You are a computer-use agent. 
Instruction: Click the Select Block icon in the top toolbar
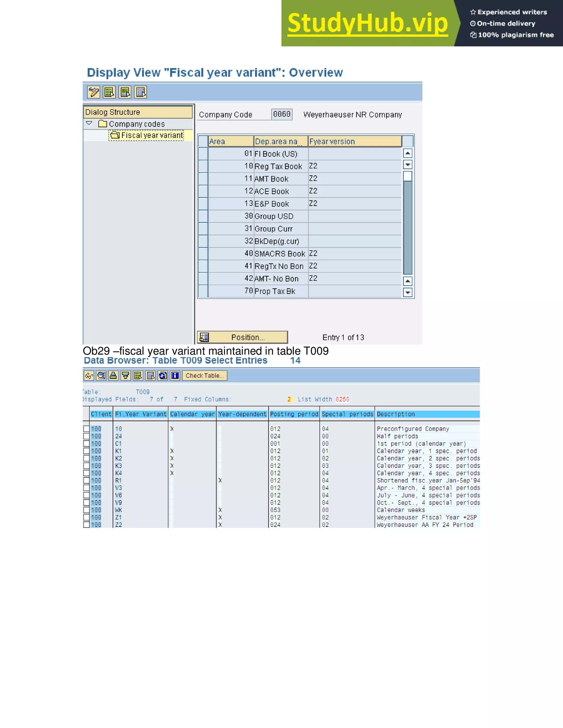125,92
